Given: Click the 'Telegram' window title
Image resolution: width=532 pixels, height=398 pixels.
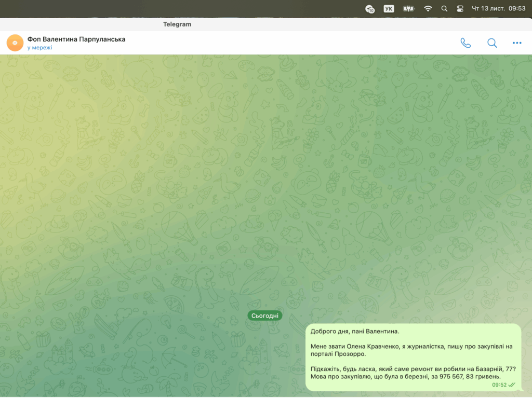Looking at the screenshot, I should point(177,24).
